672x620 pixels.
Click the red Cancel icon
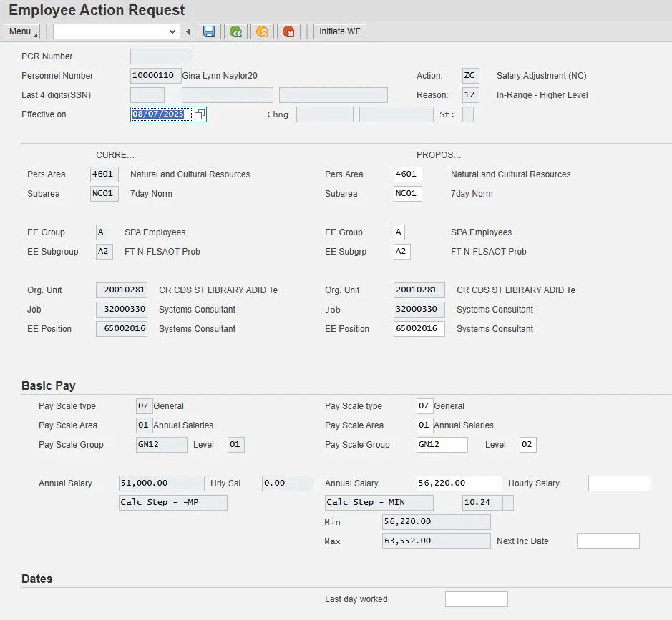coord(288,31)
